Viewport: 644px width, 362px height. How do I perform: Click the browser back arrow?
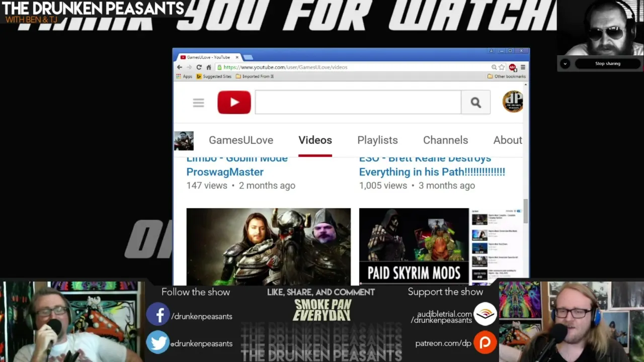pyautogui.click(x=180, y=67)
